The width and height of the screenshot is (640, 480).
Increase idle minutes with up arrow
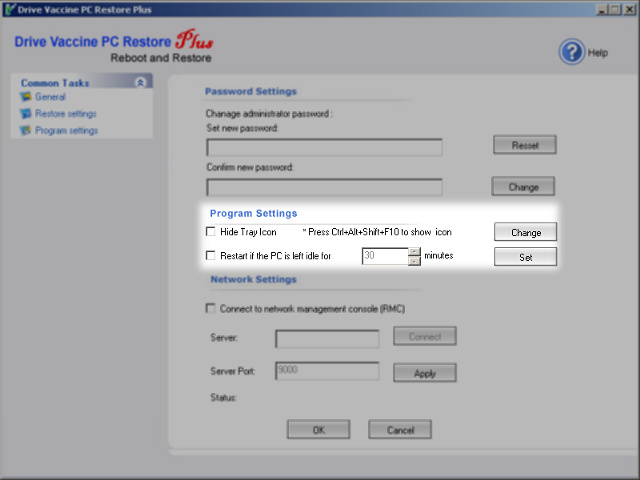coord(414,251)
